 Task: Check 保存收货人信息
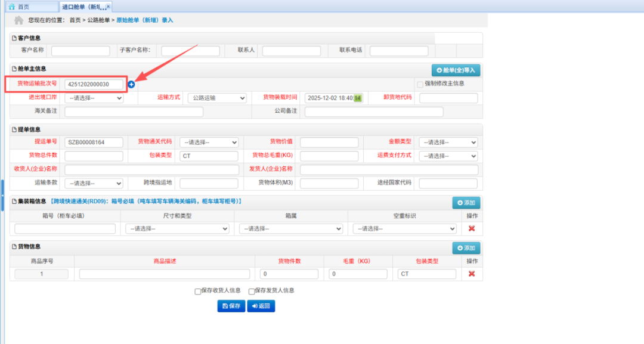[197, 291]
